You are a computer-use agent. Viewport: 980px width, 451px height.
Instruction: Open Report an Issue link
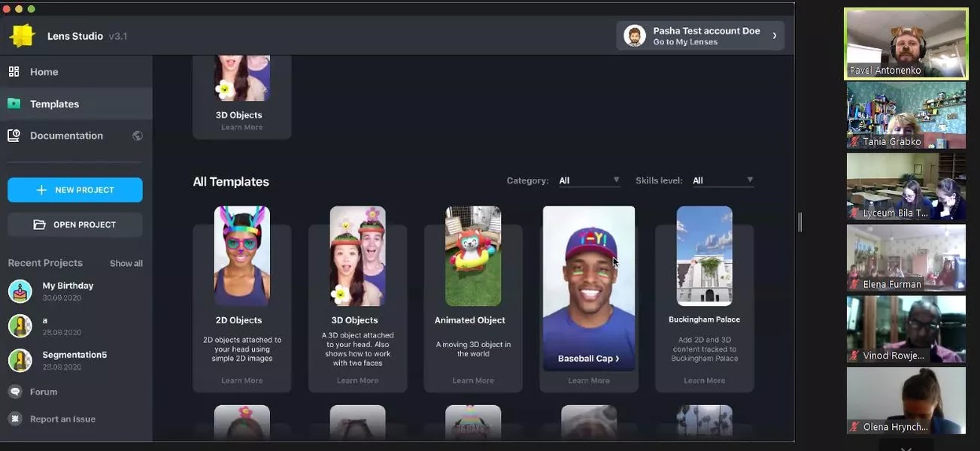pyautogui.click(x=62, y=419)
